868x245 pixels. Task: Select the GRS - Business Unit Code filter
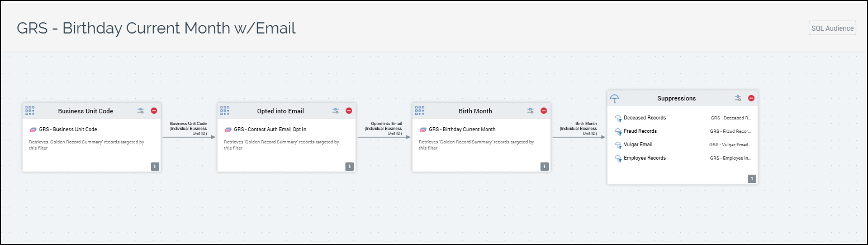coord(68,129)
